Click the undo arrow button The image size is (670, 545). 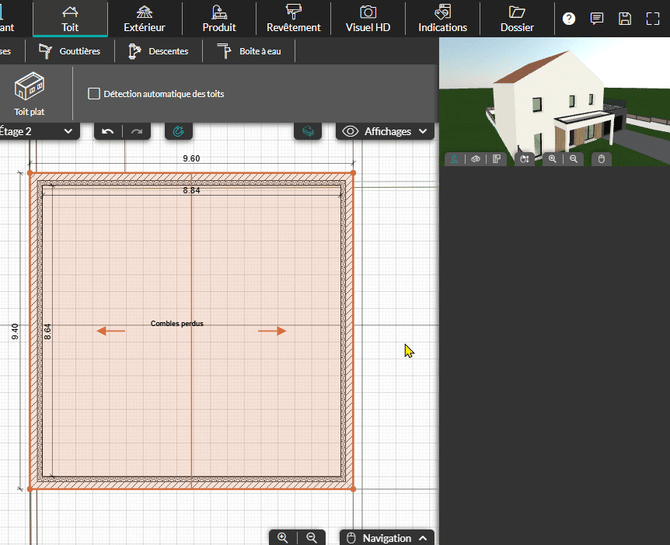pos(108,131)
